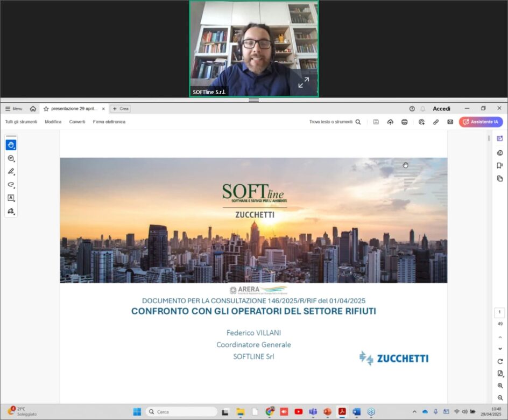Image resolution: width=508 pixels, height=420 pixels.
Task: Open the page thumbnails panel
Action: (x=500, y=179)
